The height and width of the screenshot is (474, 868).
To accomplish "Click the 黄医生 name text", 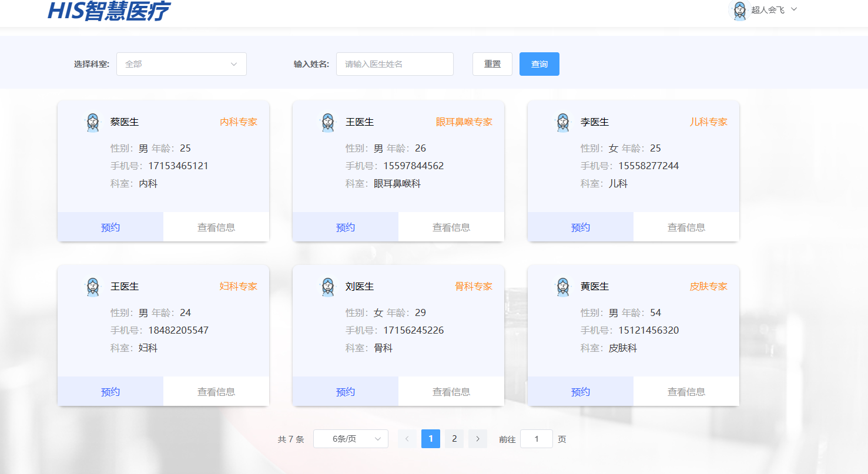I will point(595,287).
